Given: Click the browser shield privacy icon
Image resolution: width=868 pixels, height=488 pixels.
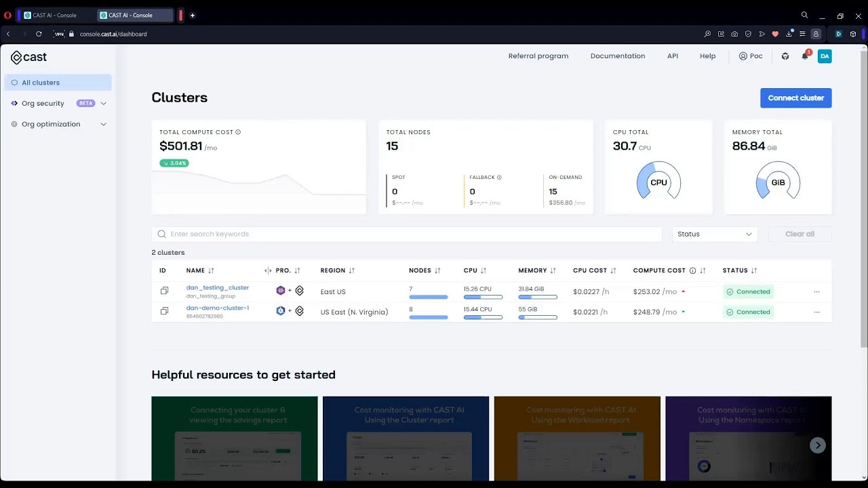Looking at the screenshot, I should [x=748, y=34].
